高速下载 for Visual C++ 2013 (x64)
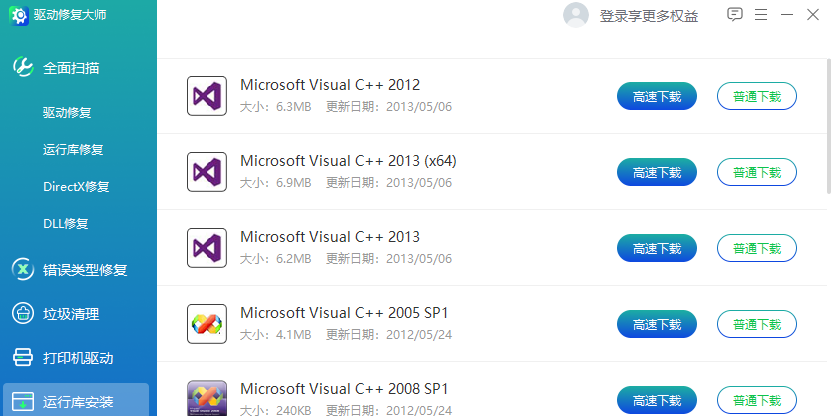 pos(656,172)
